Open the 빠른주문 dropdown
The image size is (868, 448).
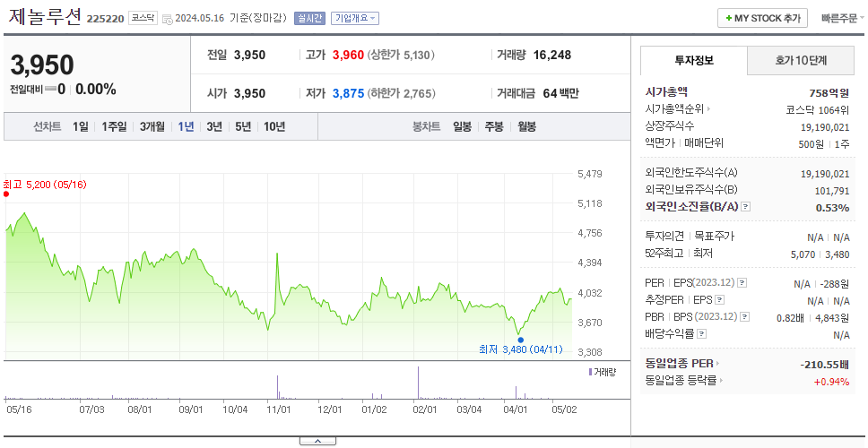[843, 18]
